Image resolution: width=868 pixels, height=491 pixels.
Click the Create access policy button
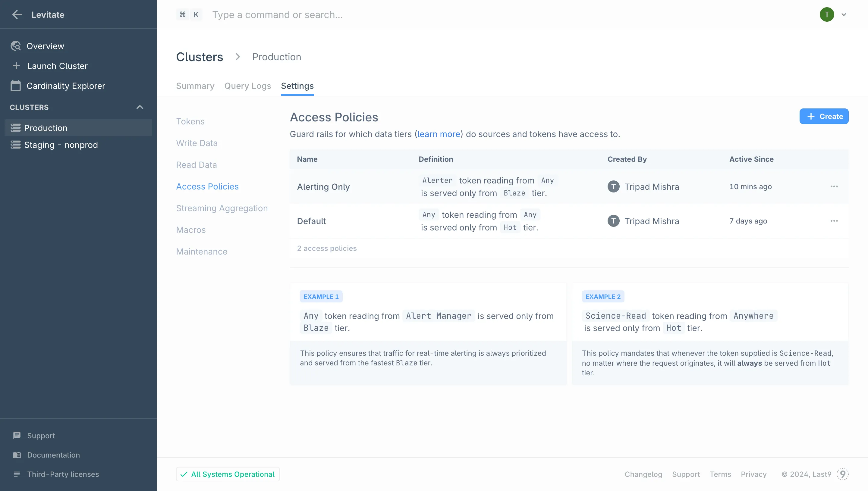click(x=824, y=116)
